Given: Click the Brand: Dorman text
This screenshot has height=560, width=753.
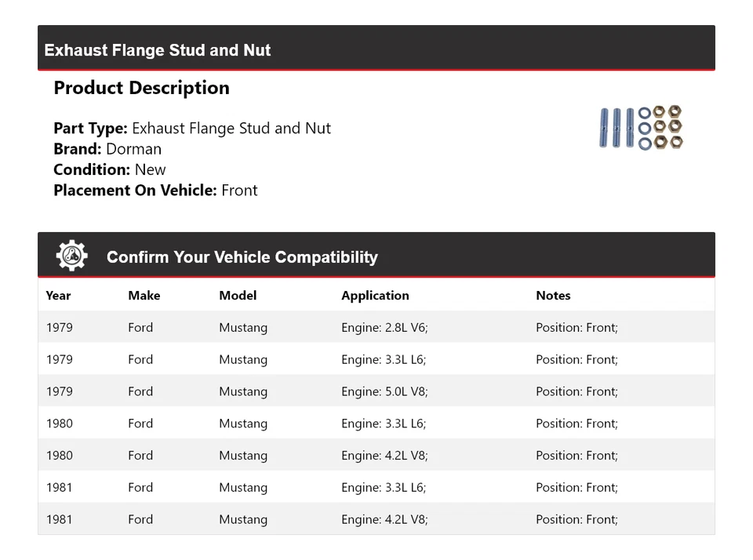Looking at the screenshot, I should tap(107, 149).
